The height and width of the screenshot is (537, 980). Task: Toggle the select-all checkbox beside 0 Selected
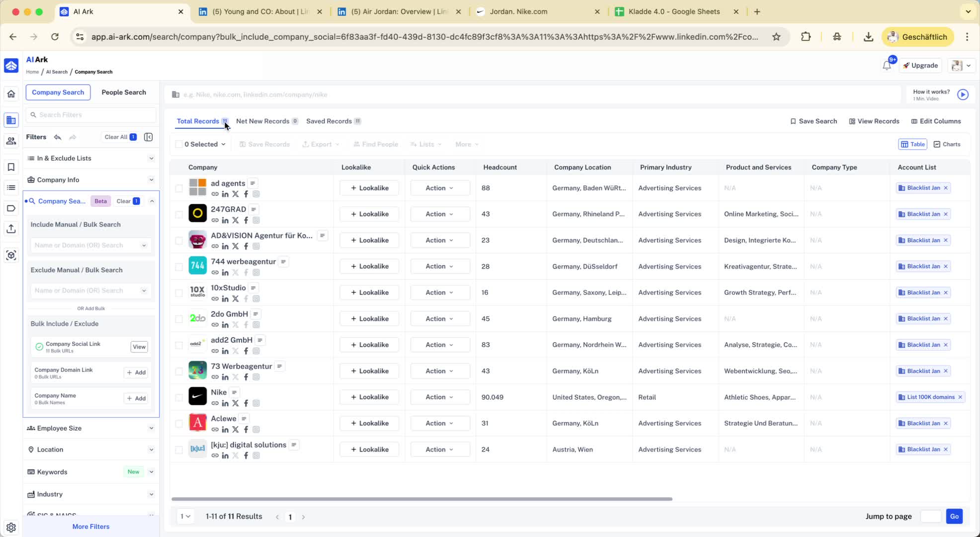pos(179,144)
